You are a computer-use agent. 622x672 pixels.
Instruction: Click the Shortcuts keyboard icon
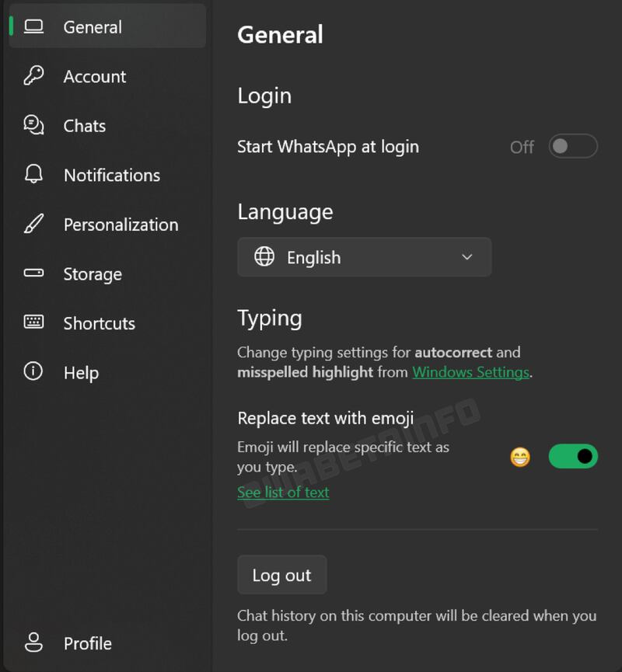point(34,323)
